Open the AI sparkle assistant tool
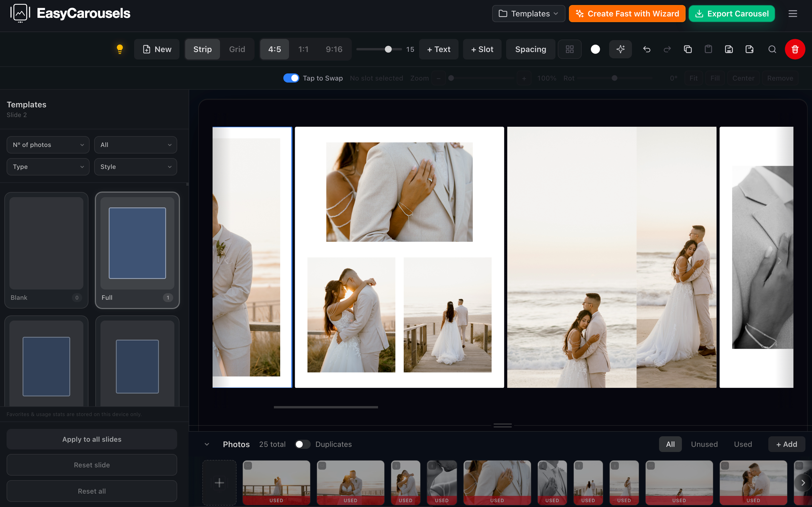The height and width of the screenshot is (507, 812). pos(620,49)
